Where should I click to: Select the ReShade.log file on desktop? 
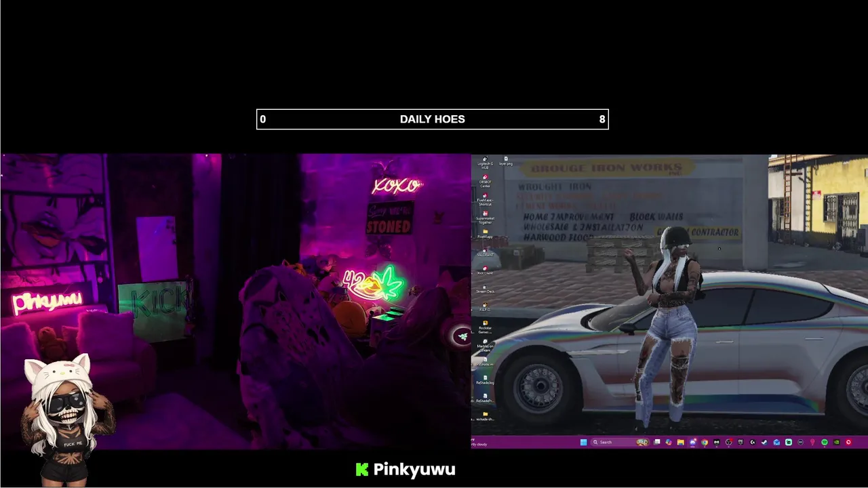(485, 380)
